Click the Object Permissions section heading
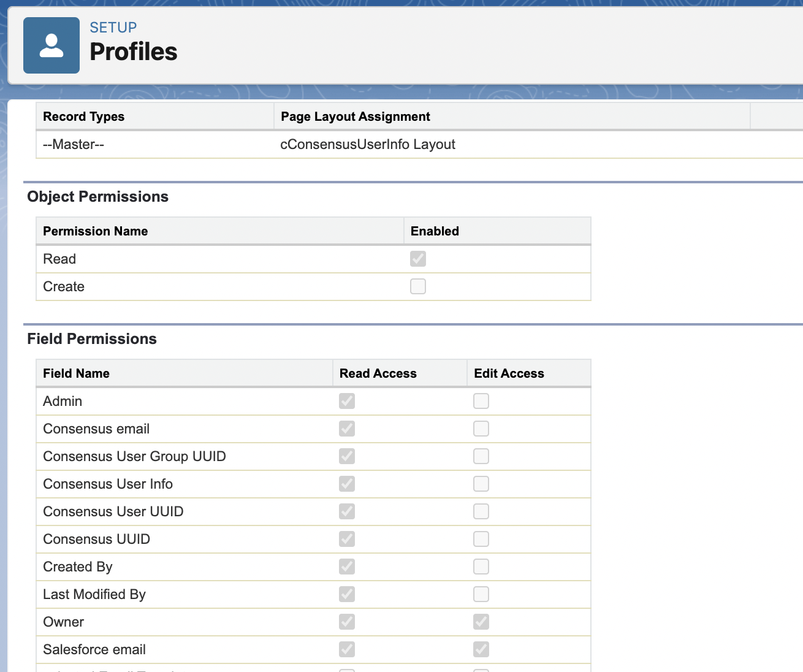 click(x=98, y=196)
